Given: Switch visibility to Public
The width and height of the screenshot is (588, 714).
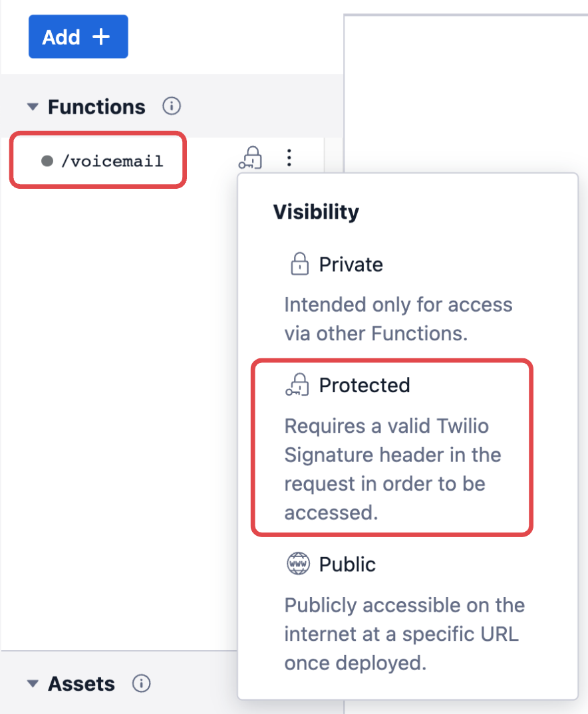Looking at the screenshot, I should (347, 564).
